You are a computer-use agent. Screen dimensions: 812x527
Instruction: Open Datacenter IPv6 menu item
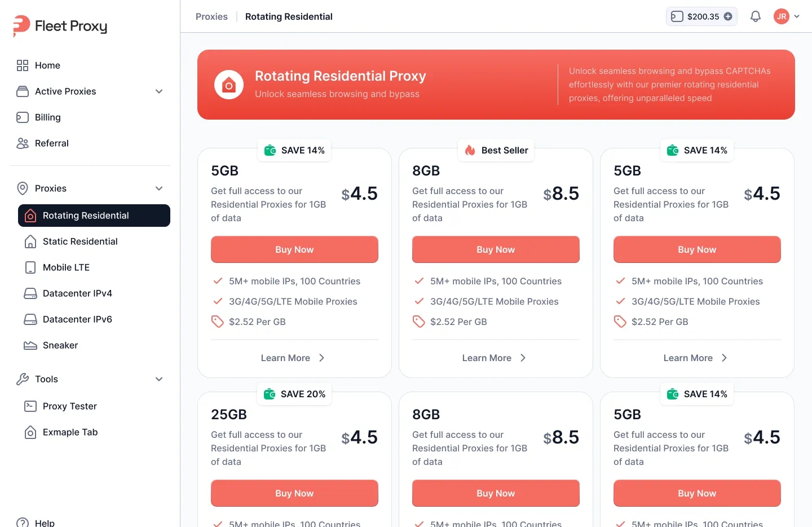click(77, 319)
